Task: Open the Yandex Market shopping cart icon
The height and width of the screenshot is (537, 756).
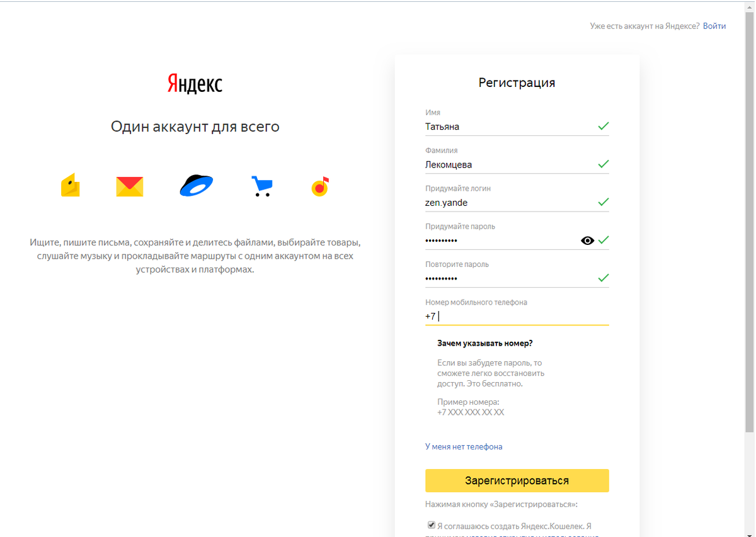Action: 261,186
